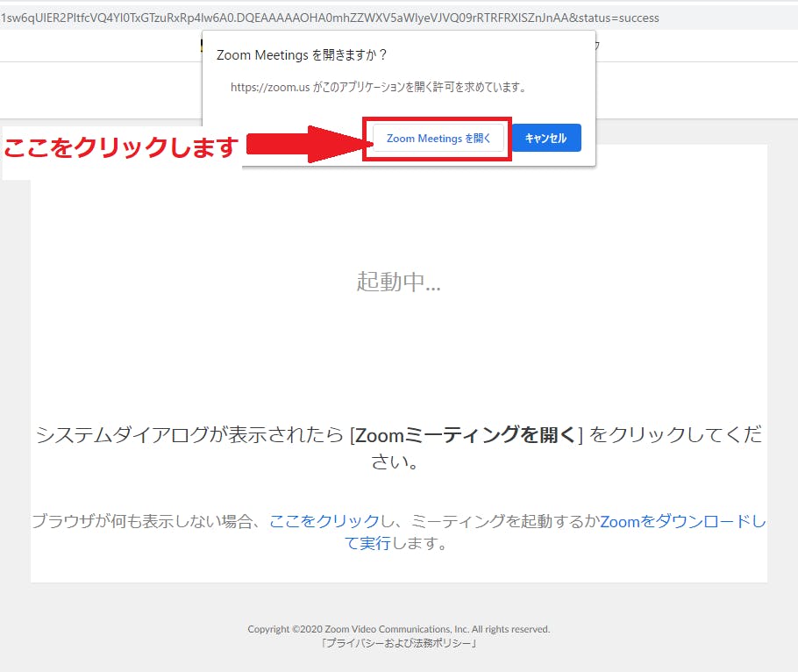Click the bold "Zoomミーティングを開く" instruction text
Viewport: 798px width, 672px height.
pos(466,435)
